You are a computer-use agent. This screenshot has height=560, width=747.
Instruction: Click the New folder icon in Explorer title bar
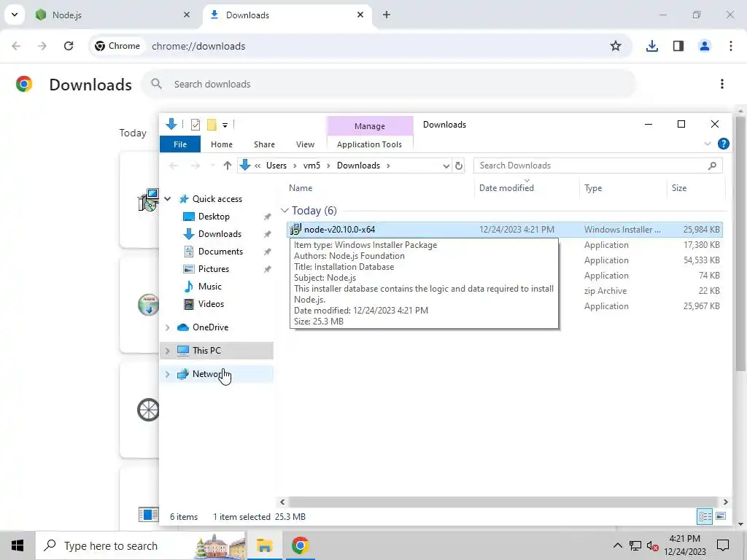click(212, 125)
